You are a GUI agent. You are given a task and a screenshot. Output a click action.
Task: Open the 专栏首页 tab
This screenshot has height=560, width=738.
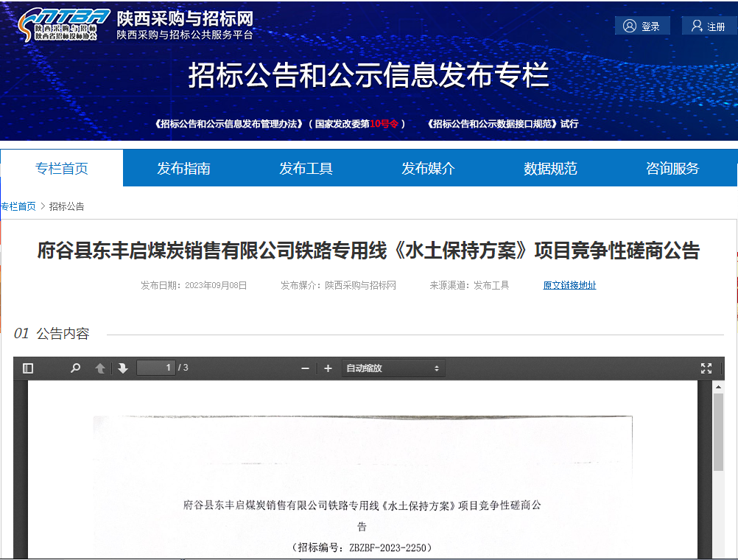(x=62, y=168)
